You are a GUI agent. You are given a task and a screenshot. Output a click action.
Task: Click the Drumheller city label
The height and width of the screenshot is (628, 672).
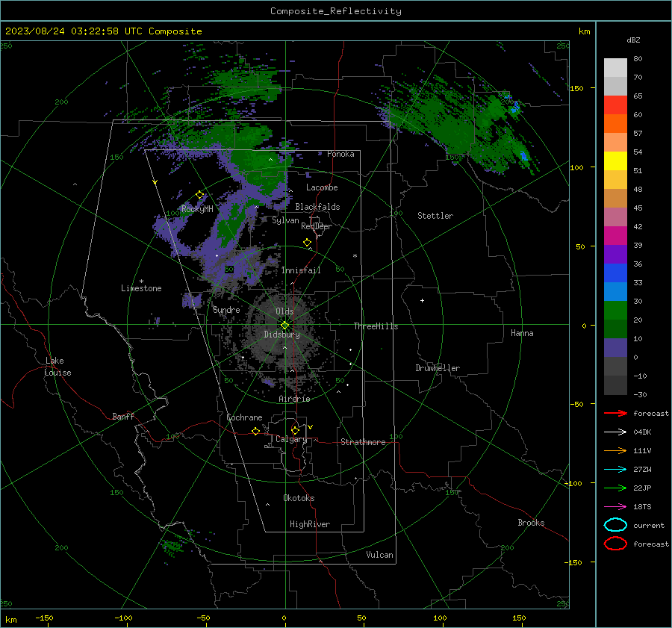point(438,368)
